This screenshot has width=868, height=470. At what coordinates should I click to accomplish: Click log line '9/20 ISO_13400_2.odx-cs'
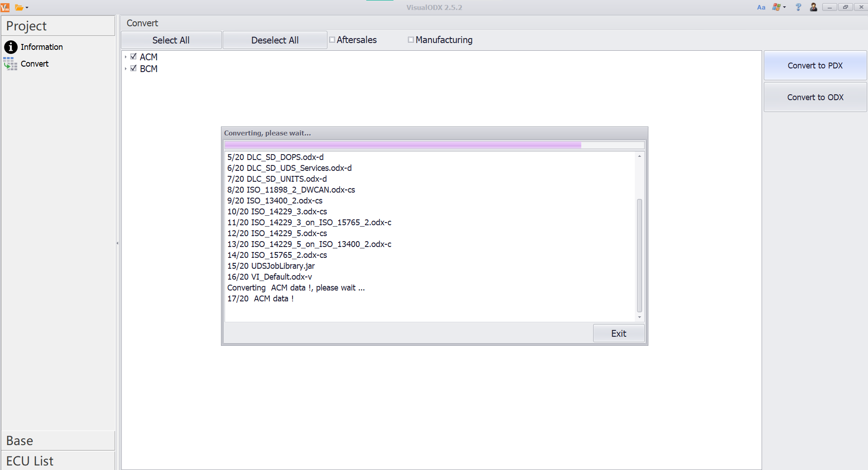coord(275,201)
